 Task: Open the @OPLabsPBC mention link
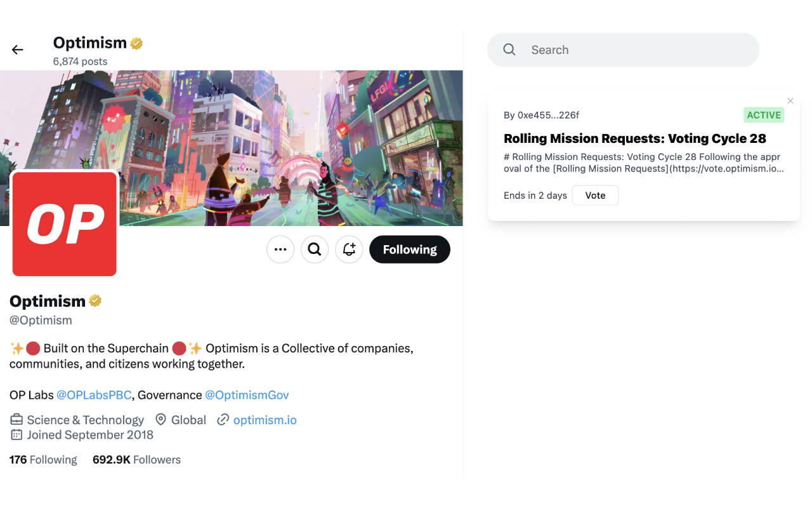point(94,395)
